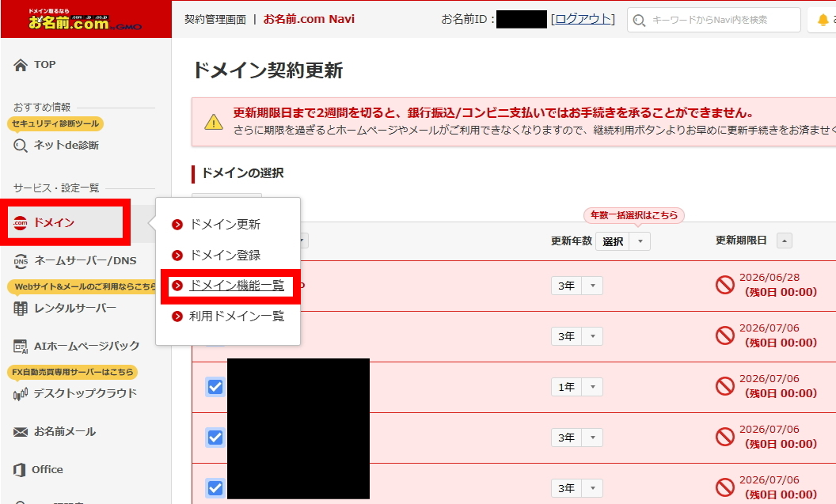Click the FX自動売買専用サーバーはこちら badge

tap(73, 372)
